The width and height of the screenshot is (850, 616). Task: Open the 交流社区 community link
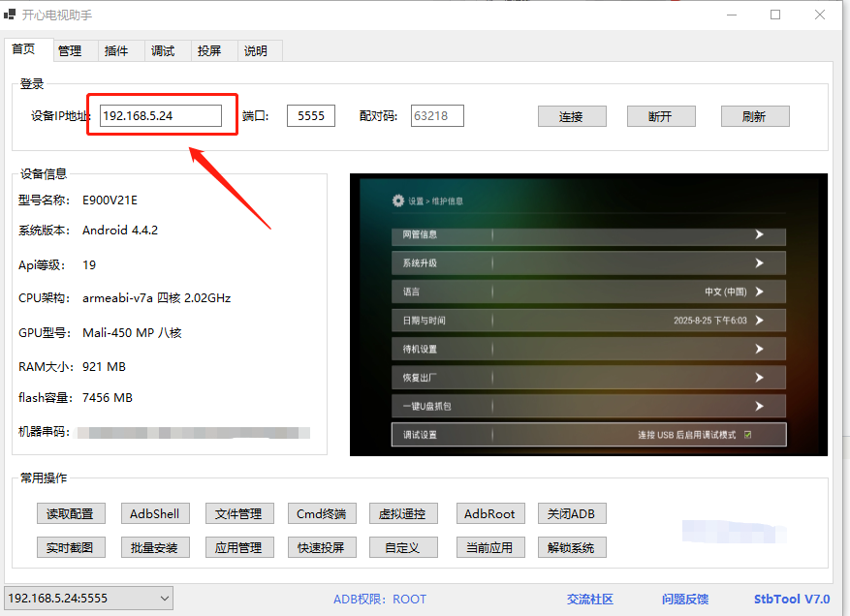click(x=590, y=600)
